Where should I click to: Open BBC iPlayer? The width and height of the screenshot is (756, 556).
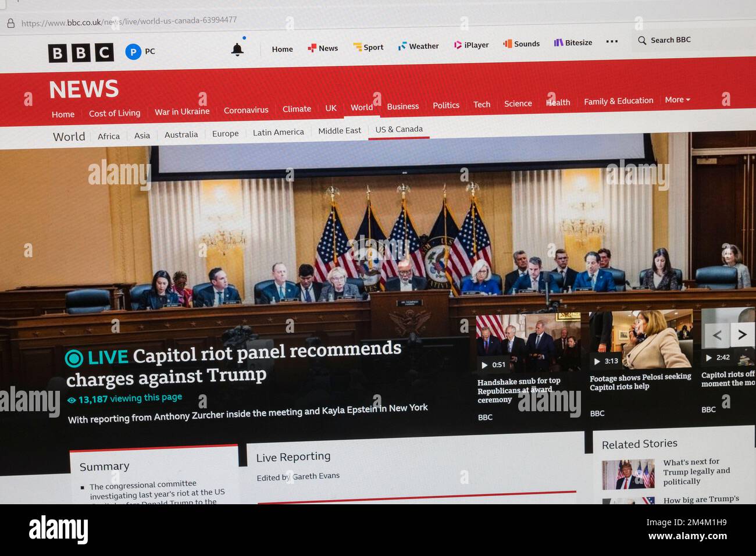(471, 45)
